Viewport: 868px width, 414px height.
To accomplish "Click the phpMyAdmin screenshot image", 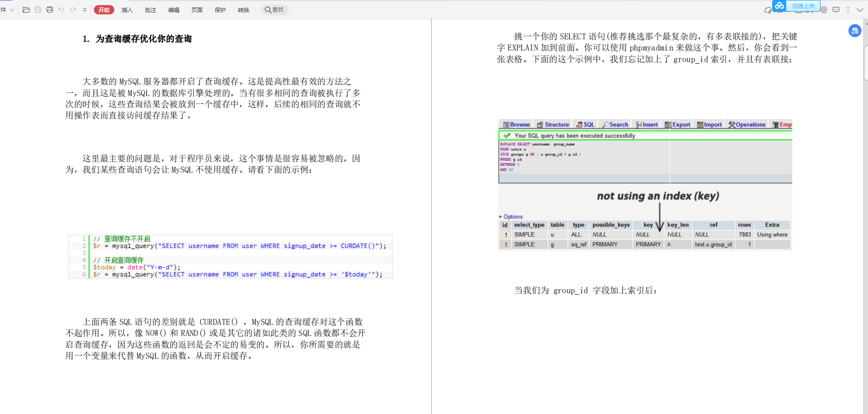I will [x=645, y=185].
